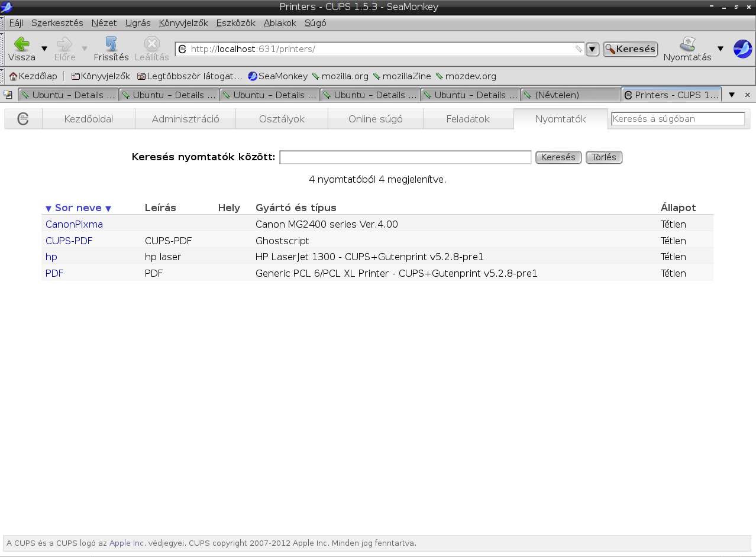Open the Súgó menu
This screenshot has height=557, width=756.
click(x=315, y=23)
